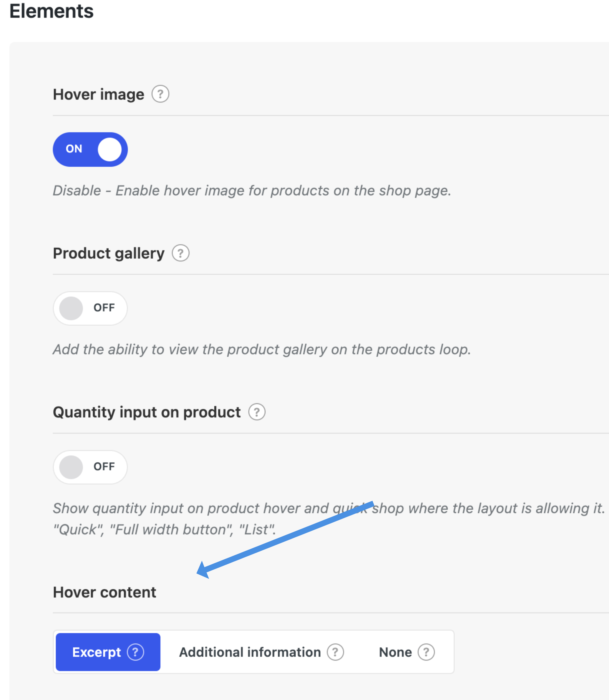Screen dimensions: 609x700
Task: Open the Hover image help tooltip icon
Action: coord(160,94)
